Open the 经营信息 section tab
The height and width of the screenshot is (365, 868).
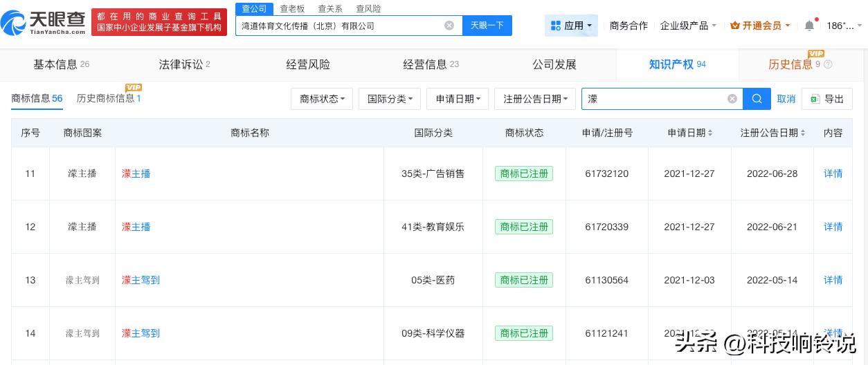tap(431, 64)
